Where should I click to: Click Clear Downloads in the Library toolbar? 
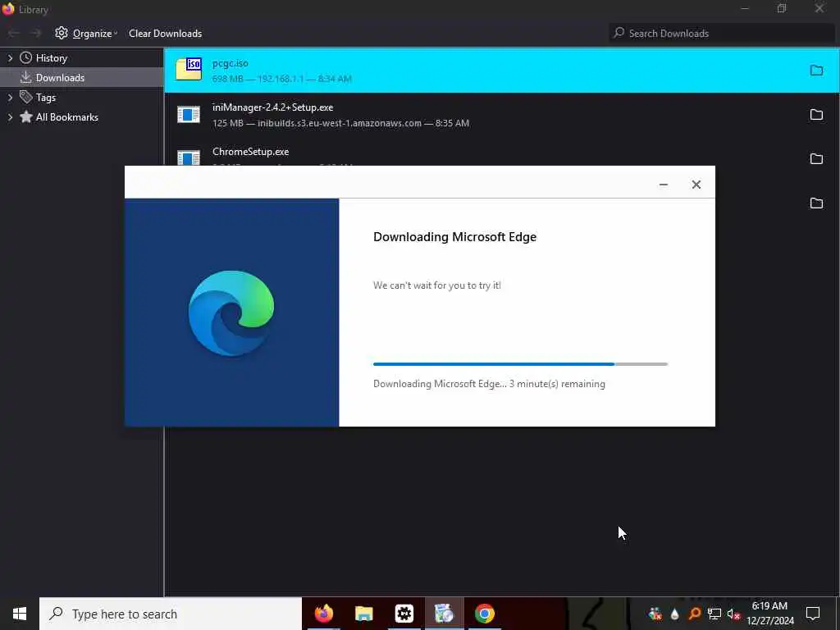tap(165, 33)
